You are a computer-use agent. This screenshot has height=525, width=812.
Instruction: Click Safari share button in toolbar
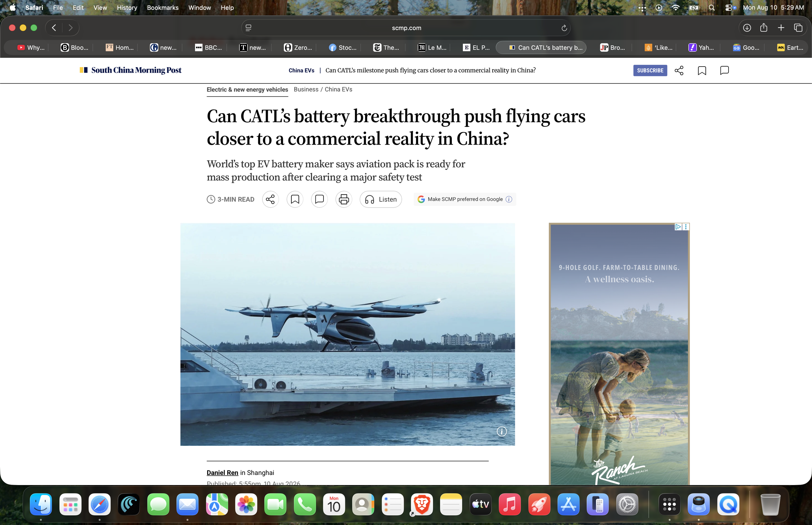pos(764,28)
